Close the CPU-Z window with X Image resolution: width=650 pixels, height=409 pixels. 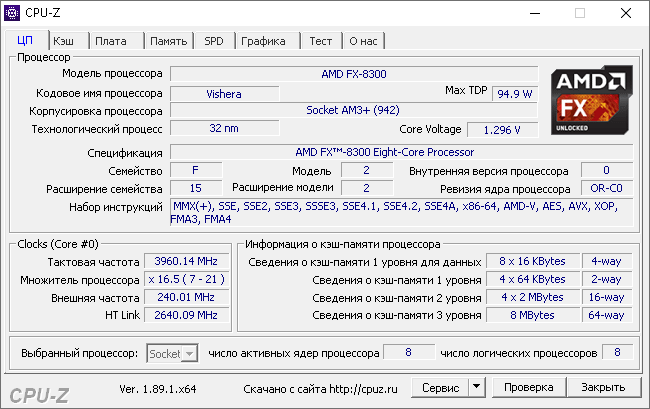tap(626, 13)
